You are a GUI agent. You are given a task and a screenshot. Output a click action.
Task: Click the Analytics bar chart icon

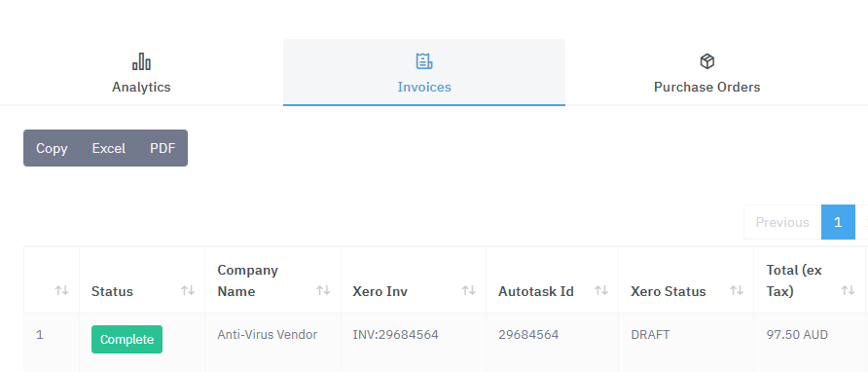pyautogui.click(x=141, y=61)
